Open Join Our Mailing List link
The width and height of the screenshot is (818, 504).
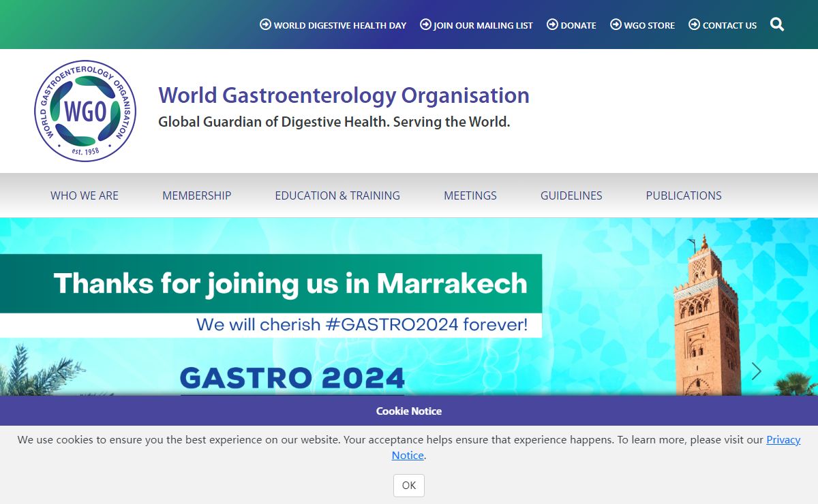[x=483, y=25]
